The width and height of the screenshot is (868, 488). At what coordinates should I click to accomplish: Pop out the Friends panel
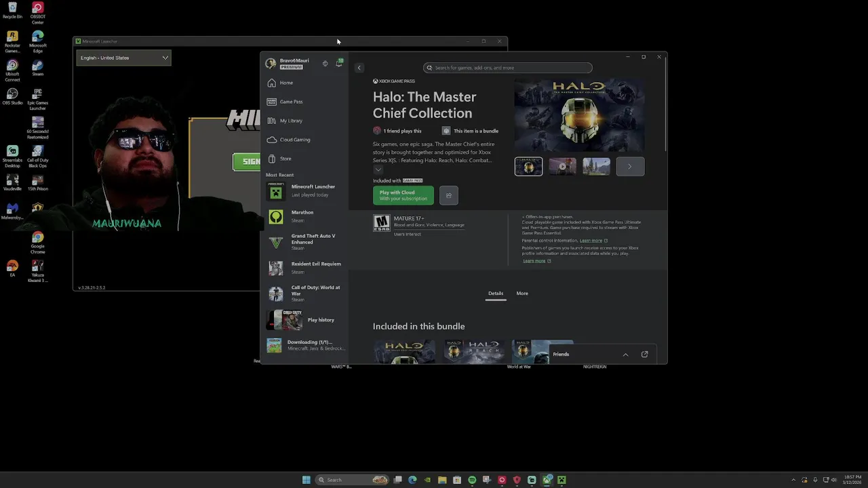click(644, 354)
